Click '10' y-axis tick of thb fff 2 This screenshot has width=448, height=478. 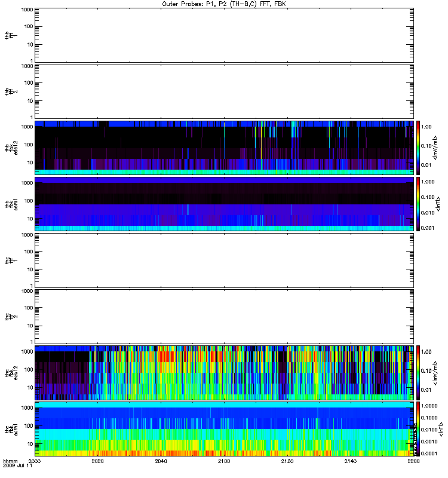pos(30,101)
